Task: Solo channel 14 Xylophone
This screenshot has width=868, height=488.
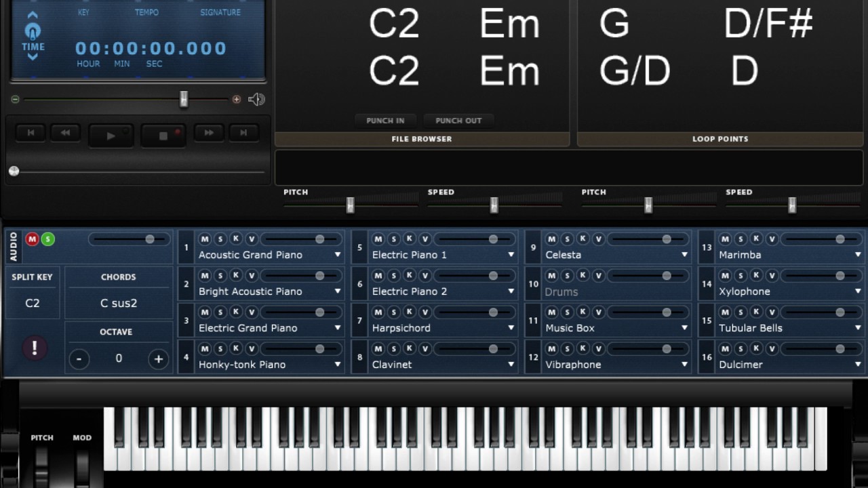Action: point(741,276)
